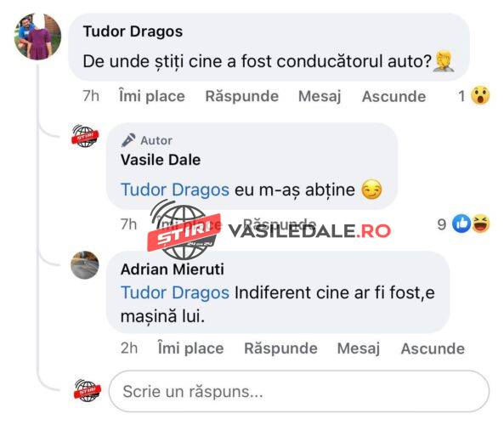
Task: Focus the Scrie un răspuns input field
Action: point(299,391)
